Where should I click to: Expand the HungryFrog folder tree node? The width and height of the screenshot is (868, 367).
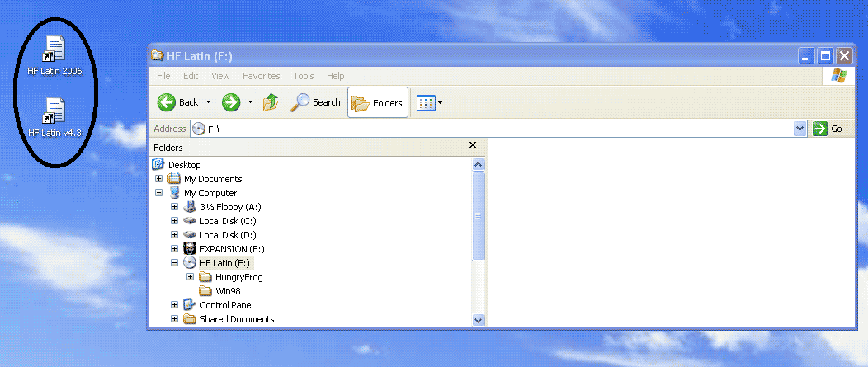tap(190, 276)
